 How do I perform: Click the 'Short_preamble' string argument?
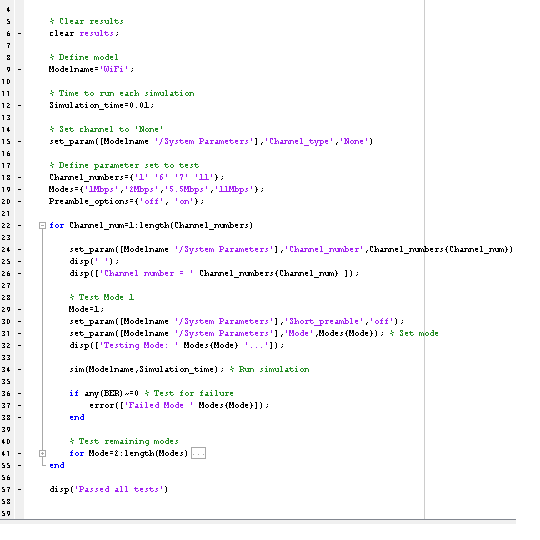324,321
